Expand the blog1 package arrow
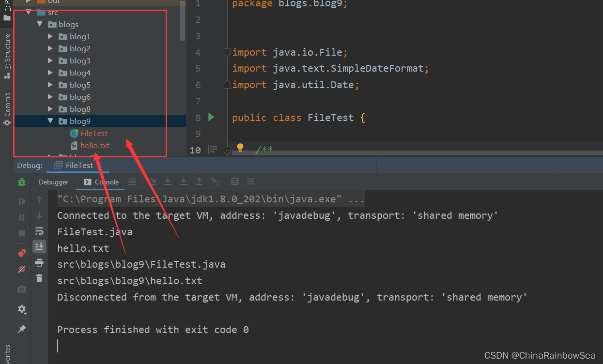Image resolution: width=603 pixels, height=364 pixels. (50, 36)
